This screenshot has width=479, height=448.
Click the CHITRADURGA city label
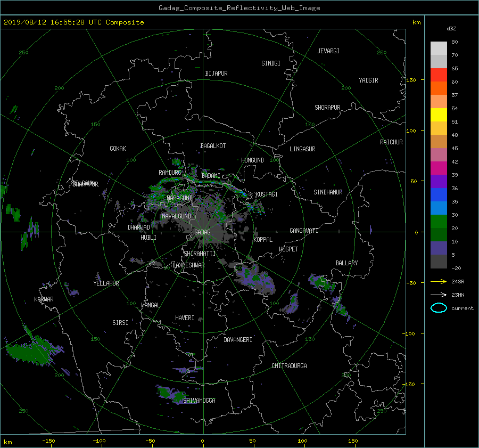tap(290, 366)
